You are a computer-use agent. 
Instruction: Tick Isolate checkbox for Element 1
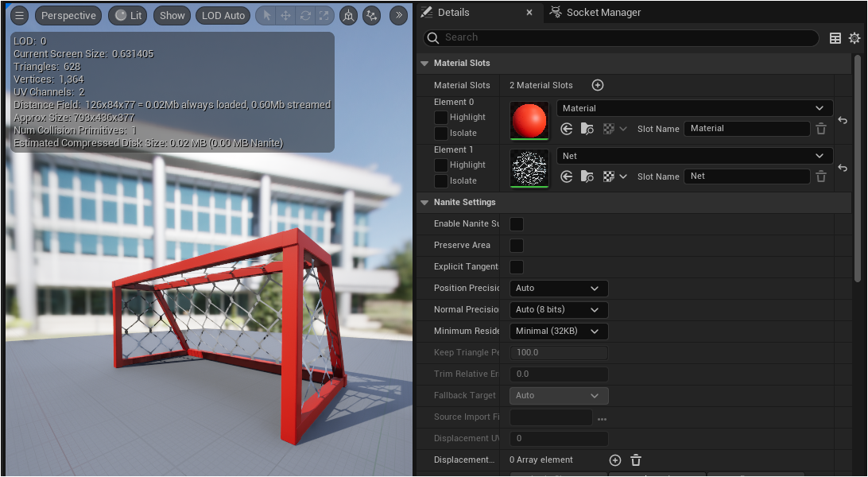click(441, 180)
